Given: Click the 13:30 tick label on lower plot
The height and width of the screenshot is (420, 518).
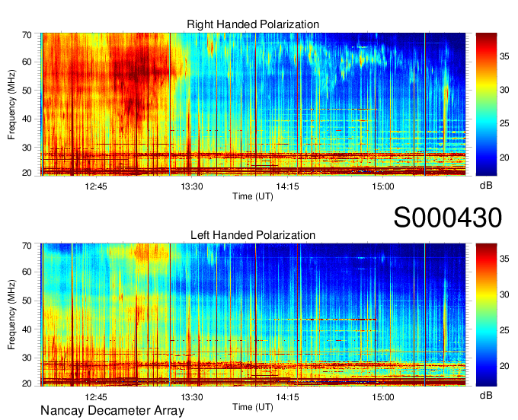Looking at the screenshot, I should click(x=192, y=397).
